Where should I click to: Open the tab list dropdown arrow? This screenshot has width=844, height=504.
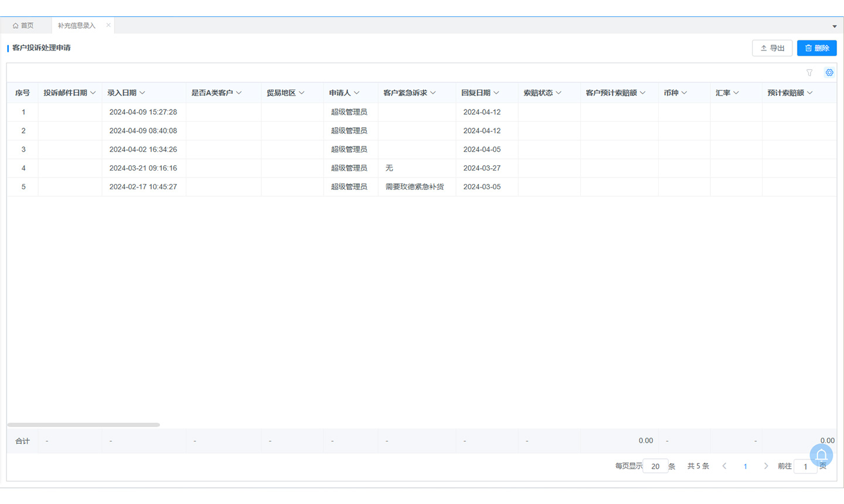[x=835, y=26]
